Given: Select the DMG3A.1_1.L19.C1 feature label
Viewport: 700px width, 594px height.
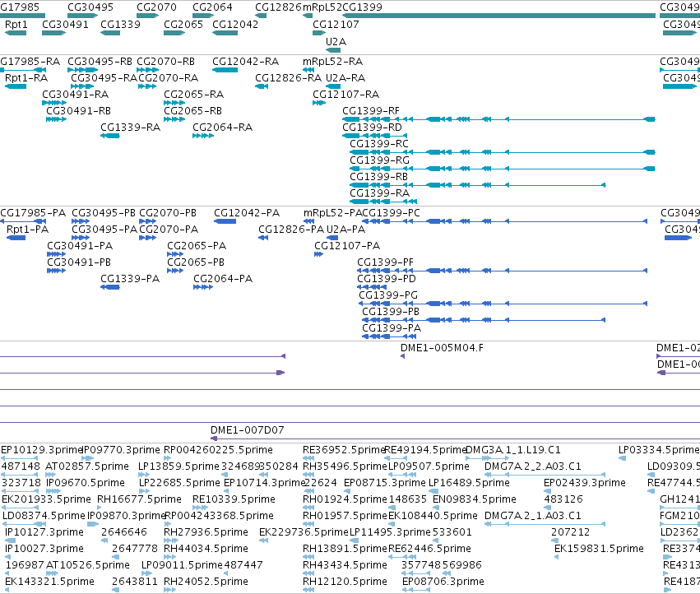Looking at the screenshot, I should click(x=513, y=450).
